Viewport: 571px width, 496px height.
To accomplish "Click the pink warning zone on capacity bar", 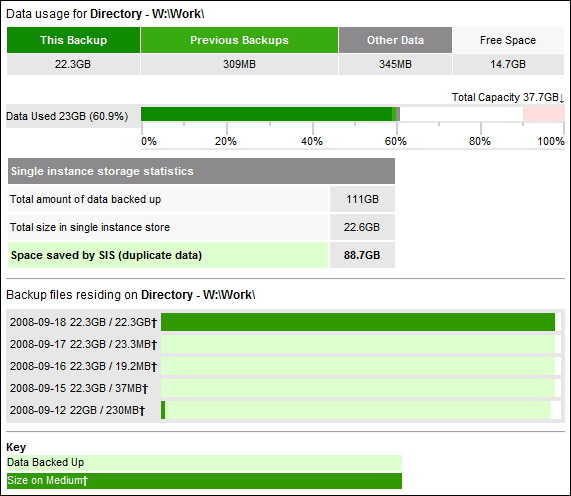I will pos(544,114).
